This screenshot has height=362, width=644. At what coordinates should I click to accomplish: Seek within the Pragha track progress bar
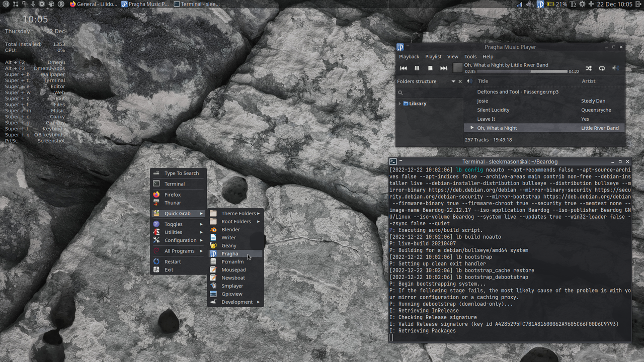click(x=522, y=71)
